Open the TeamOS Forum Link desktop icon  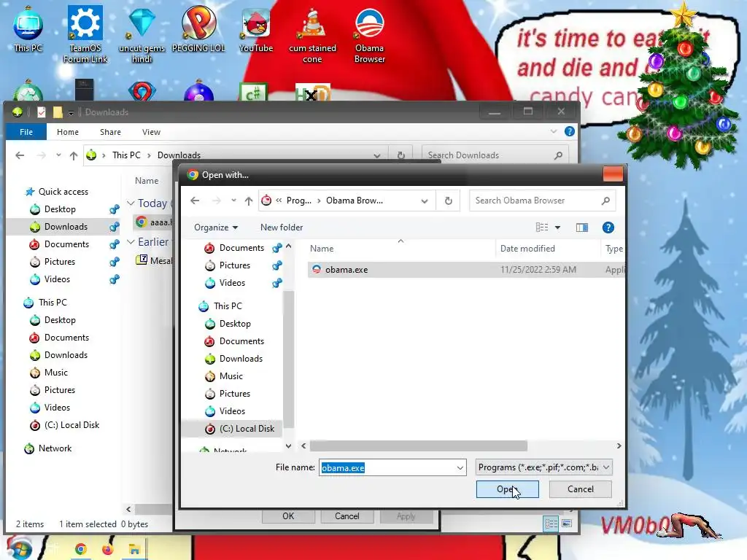(85, 34)
